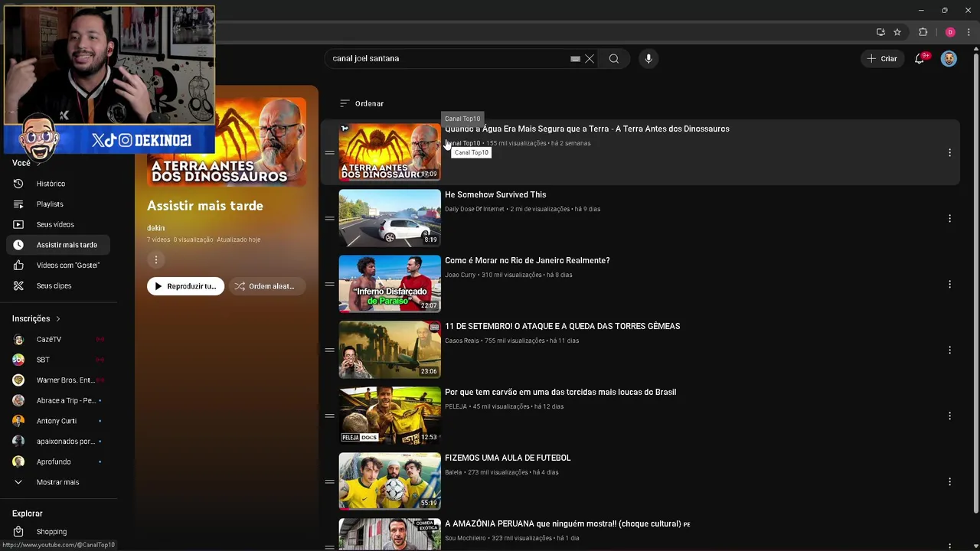Grab reorder handle of Dinossauros video row
The height and width of the screenshot is (551, 980).
click(329, 153)
